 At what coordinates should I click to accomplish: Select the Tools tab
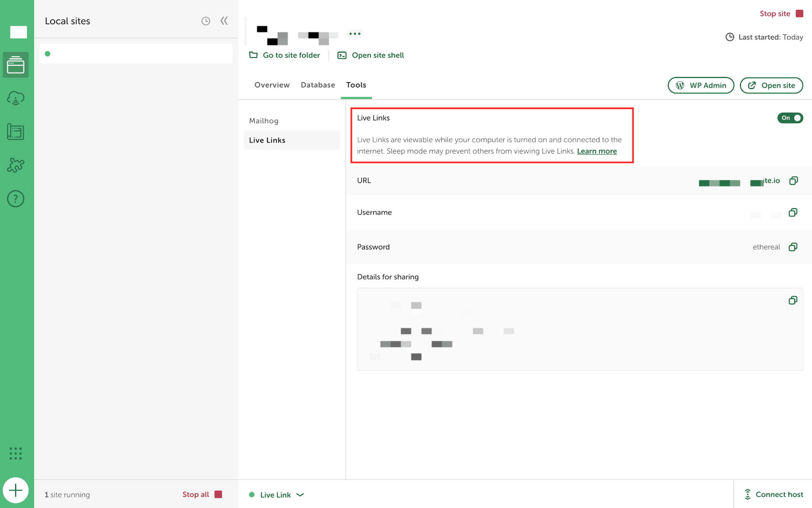[x=356, y=85]
